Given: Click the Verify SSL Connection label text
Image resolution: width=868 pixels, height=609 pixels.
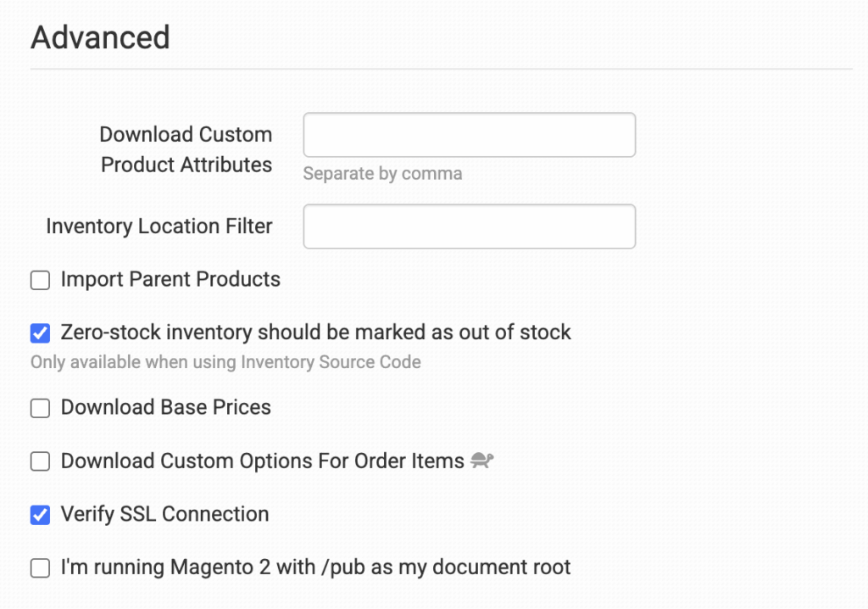Looking at the screenshot, I should [x=164, y=514].
